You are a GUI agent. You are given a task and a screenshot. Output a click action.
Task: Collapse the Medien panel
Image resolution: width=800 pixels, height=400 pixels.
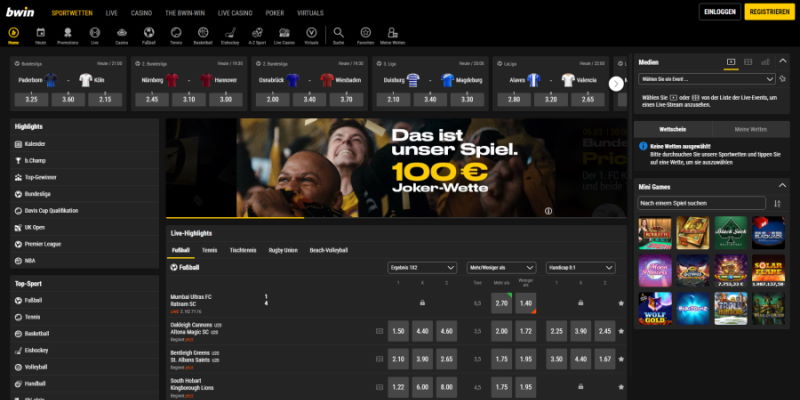point(783,61)
